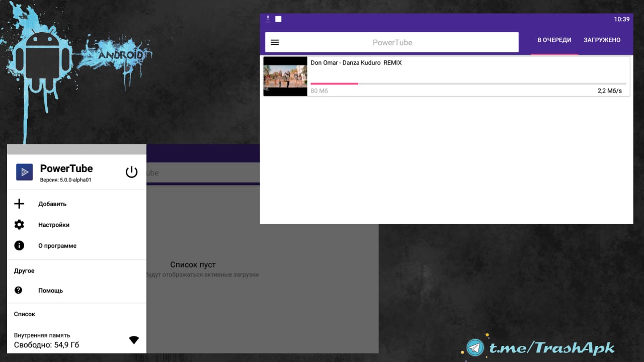This screenshot has width=644, height=362.
Task: Click the "Версия: 5.0.0-alpha01" version label
Action: click(x=65, y=179)
